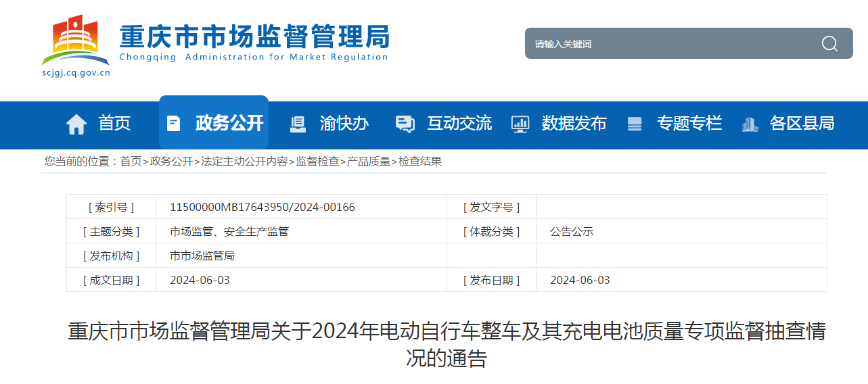Click the 您当前的位置 label
This screenshot has width=868, height=384.
82,162
